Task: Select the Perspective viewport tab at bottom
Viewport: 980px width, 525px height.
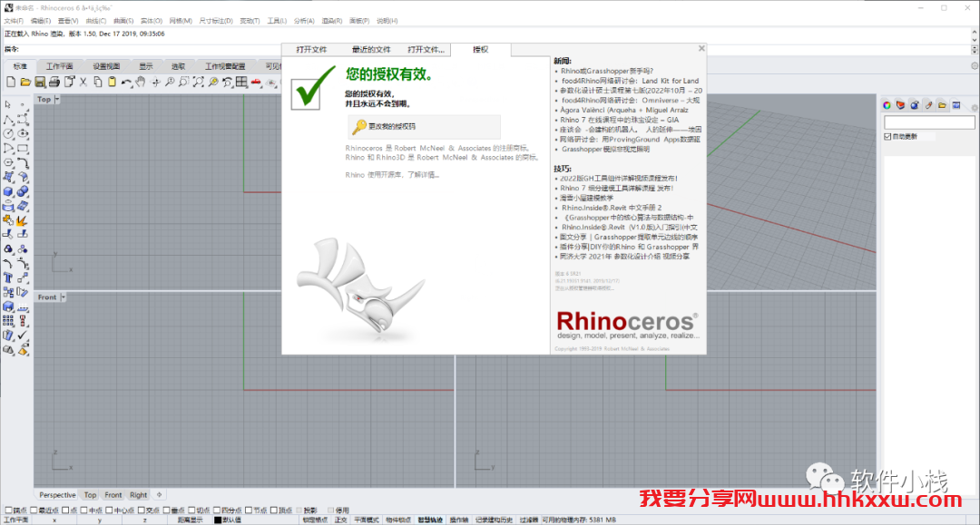Action: tap(57, 495)
